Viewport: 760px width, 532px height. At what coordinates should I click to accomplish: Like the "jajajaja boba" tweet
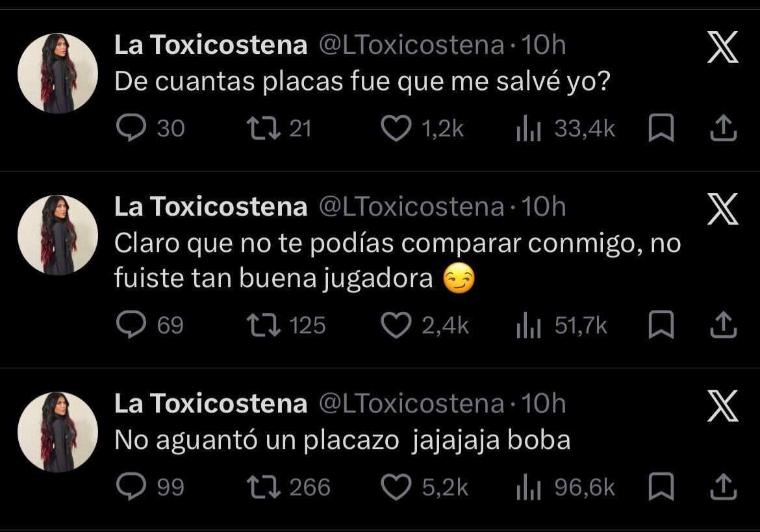398,485
